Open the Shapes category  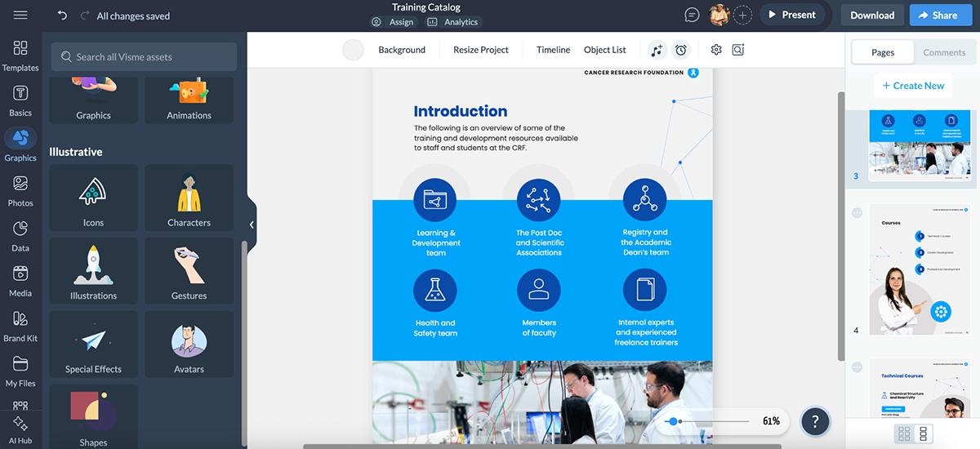(93, 416)
